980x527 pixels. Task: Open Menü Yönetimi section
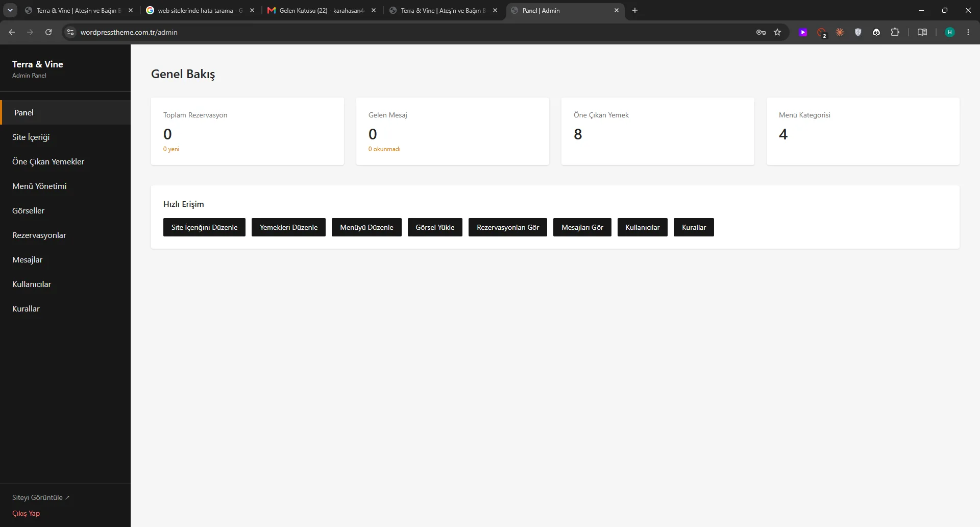[x=65, y=186]
